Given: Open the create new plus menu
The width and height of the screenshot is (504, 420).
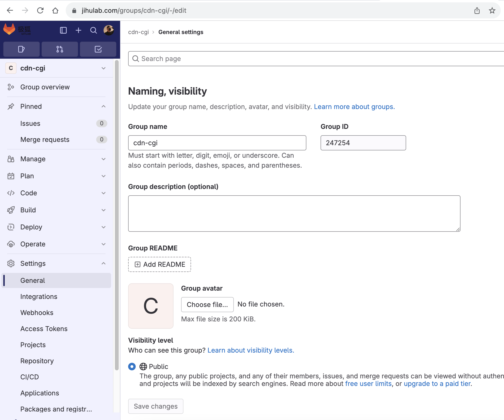Looking at the screenshot, I should tap(78, 30).
